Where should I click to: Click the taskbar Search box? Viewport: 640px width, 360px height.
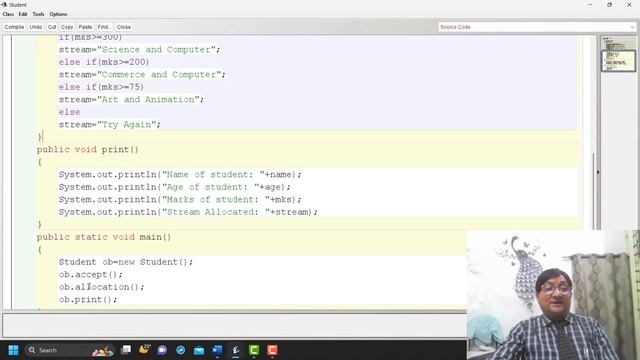point(70,350)
